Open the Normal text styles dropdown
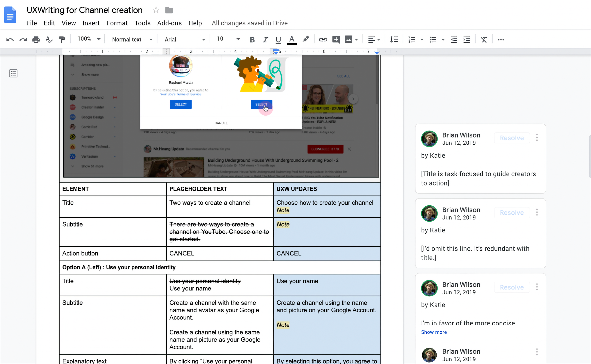591x364 pixels. click(132, 40)
